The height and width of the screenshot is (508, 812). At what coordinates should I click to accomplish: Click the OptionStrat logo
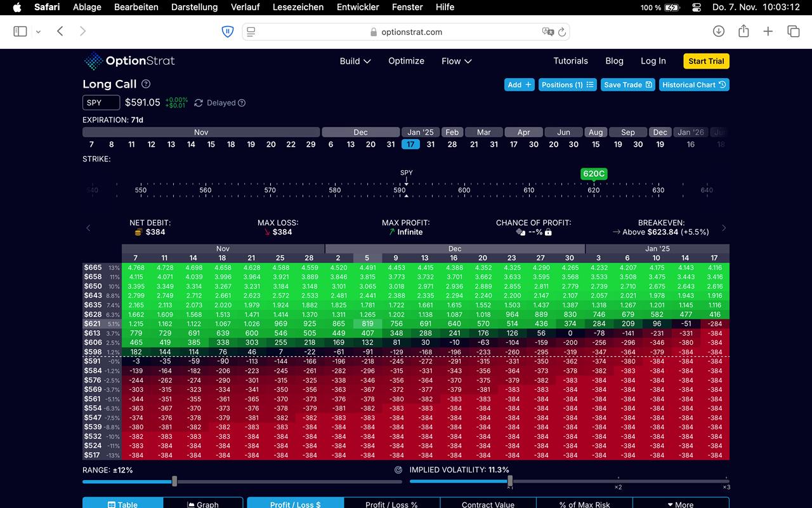click(x=129, y=61)
